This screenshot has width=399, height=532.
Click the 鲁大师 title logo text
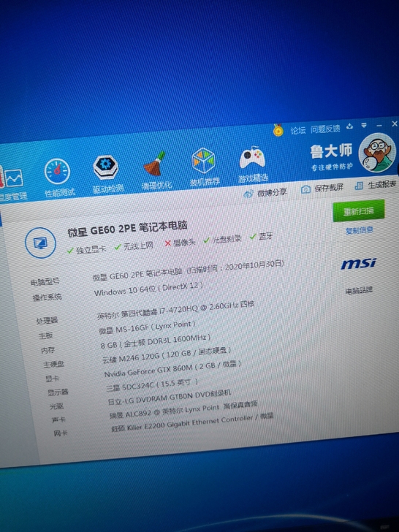point(331,152)
